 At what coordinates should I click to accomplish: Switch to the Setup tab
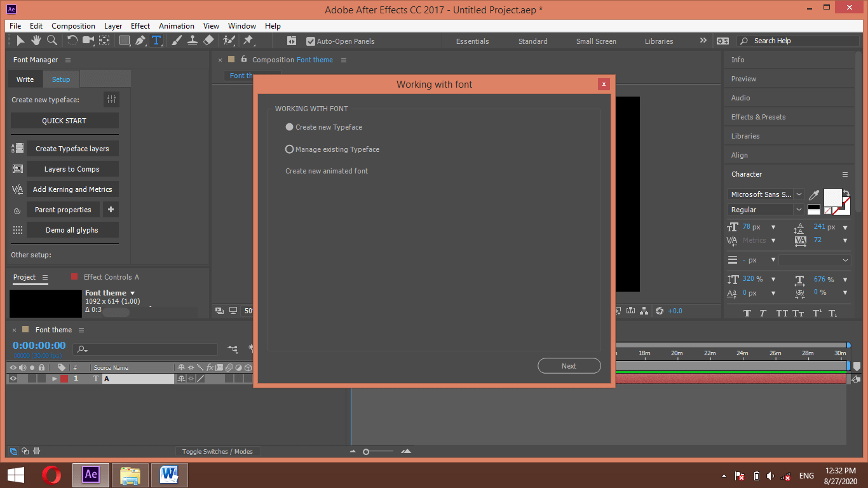click(x=60, y=79)
